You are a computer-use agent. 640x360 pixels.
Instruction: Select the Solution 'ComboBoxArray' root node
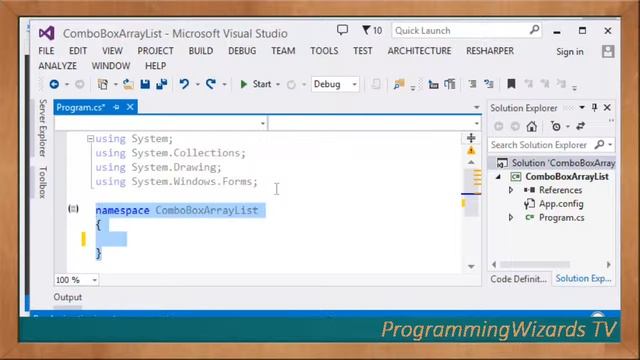pyautogui.click(x=556, y=163)
